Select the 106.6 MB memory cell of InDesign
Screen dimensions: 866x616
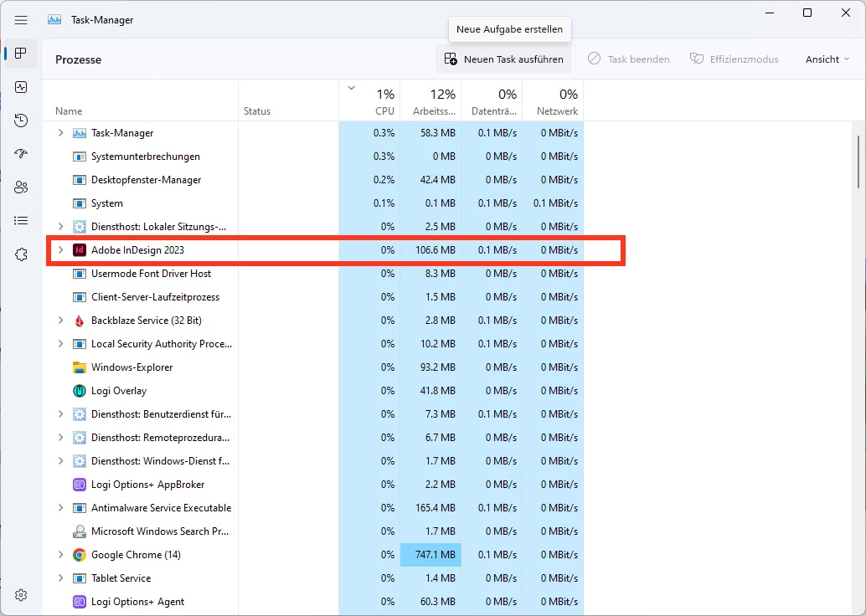pyautogui.click(x=430, y=250)
